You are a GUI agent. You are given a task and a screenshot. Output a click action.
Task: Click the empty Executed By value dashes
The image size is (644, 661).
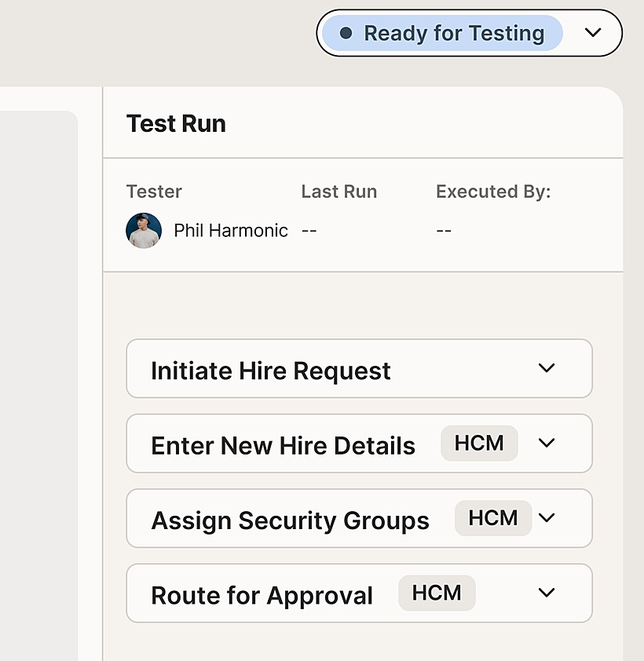coord(444,231)
